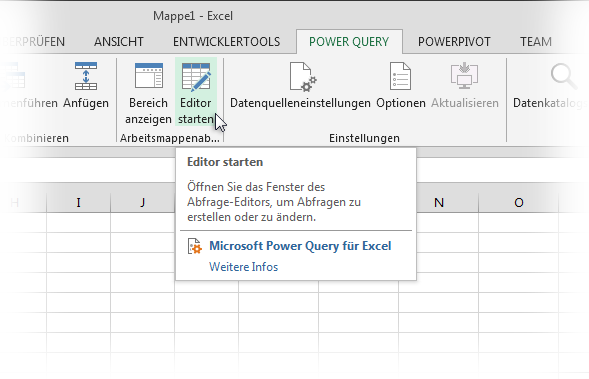Select column O header
This screenshot has height=379, width=589.
(x=519, y=203)
